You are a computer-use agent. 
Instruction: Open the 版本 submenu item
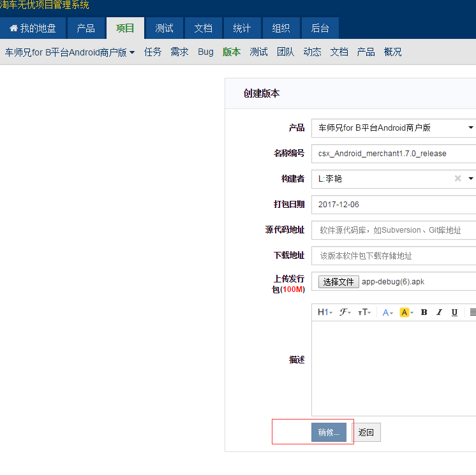tap(232, 52)
